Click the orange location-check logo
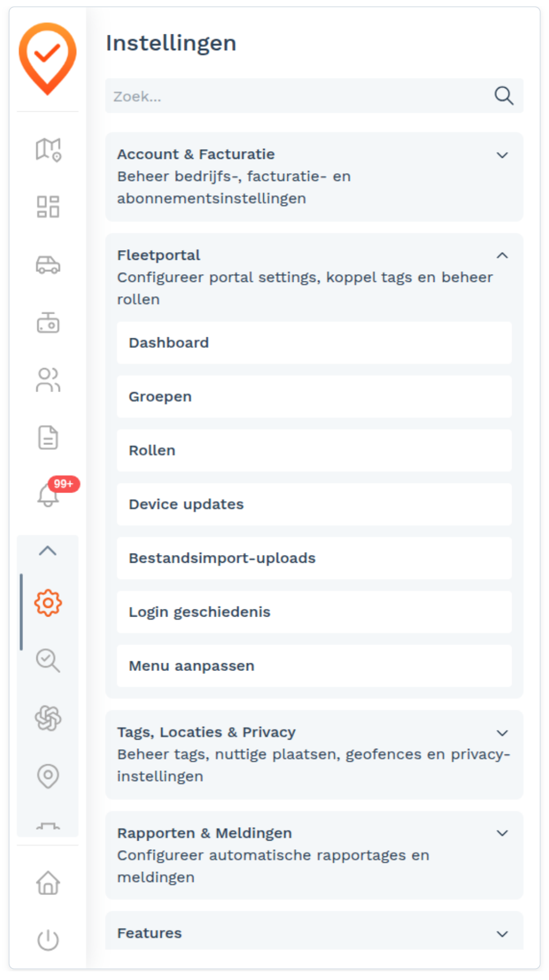Screen dimensions: 549x980 (48, 58)
